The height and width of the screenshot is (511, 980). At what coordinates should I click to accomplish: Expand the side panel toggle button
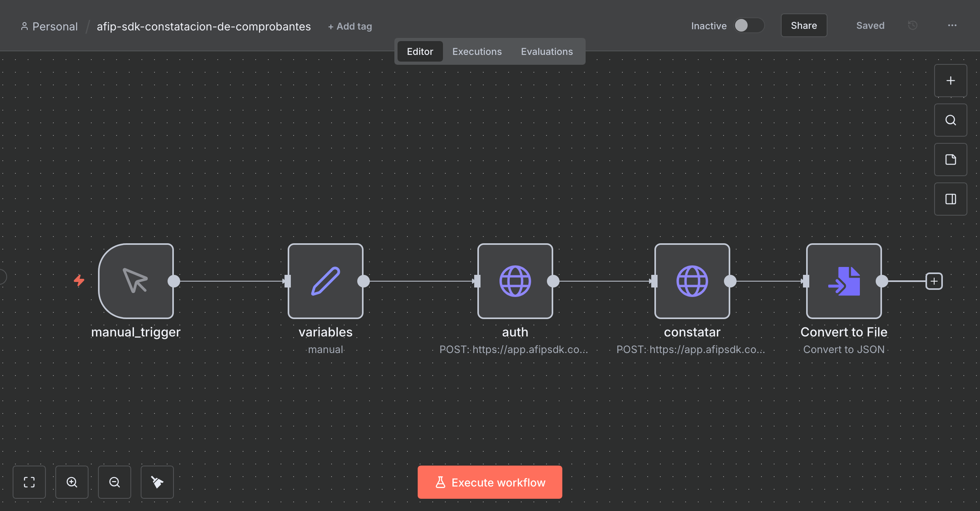950,199
